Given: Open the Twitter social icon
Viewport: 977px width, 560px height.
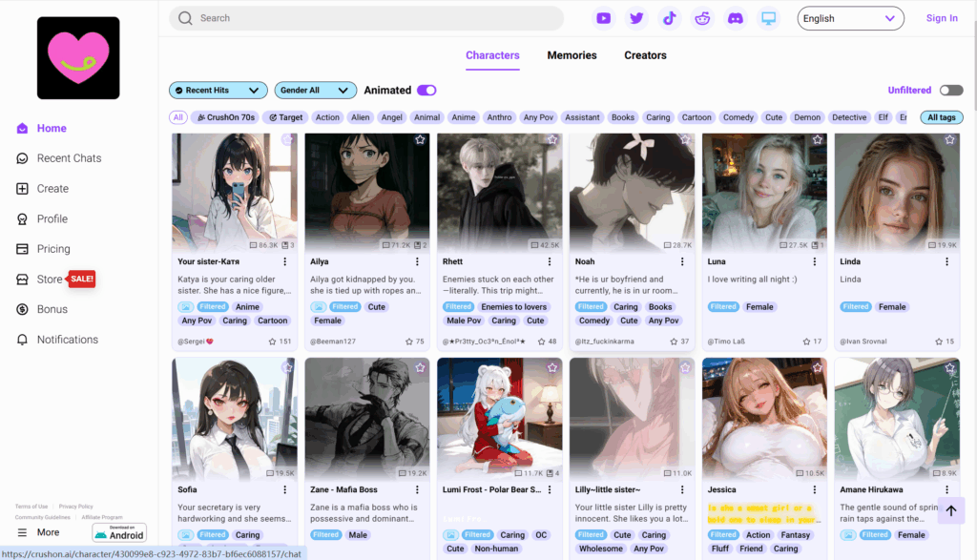Looking at the screenshot, I should pos(636,18).
